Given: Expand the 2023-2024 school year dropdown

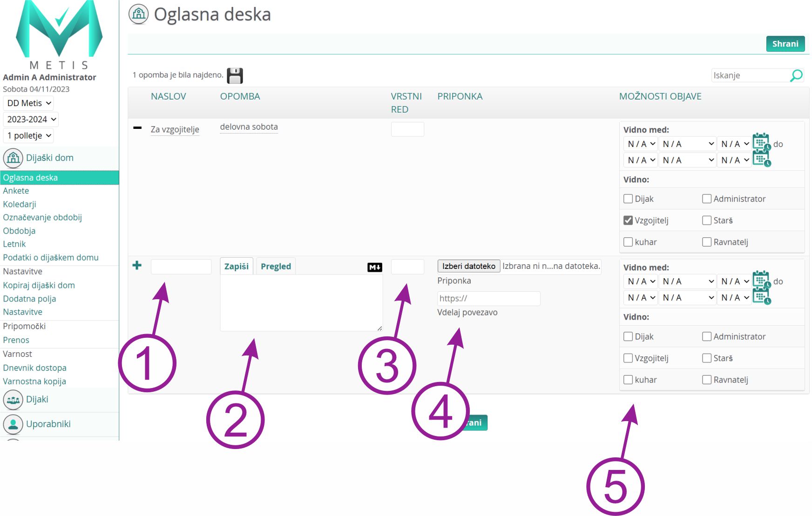Looking at the screenshot, I should point(31,120).
